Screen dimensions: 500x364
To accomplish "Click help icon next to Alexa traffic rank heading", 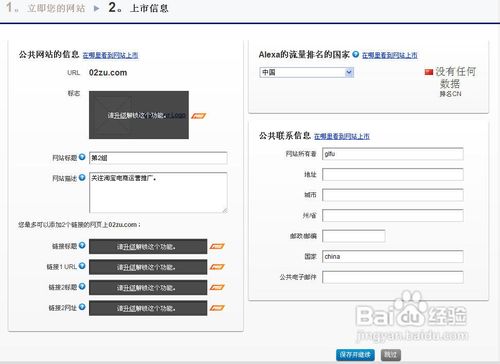I will (356, 54).
